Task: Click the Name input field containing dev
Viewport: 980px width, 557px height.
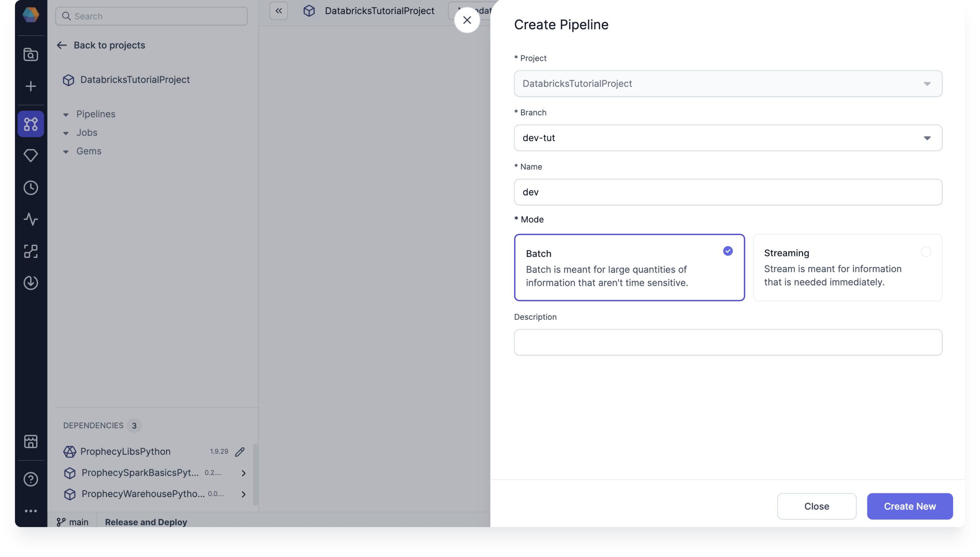Action: point(728,192)
